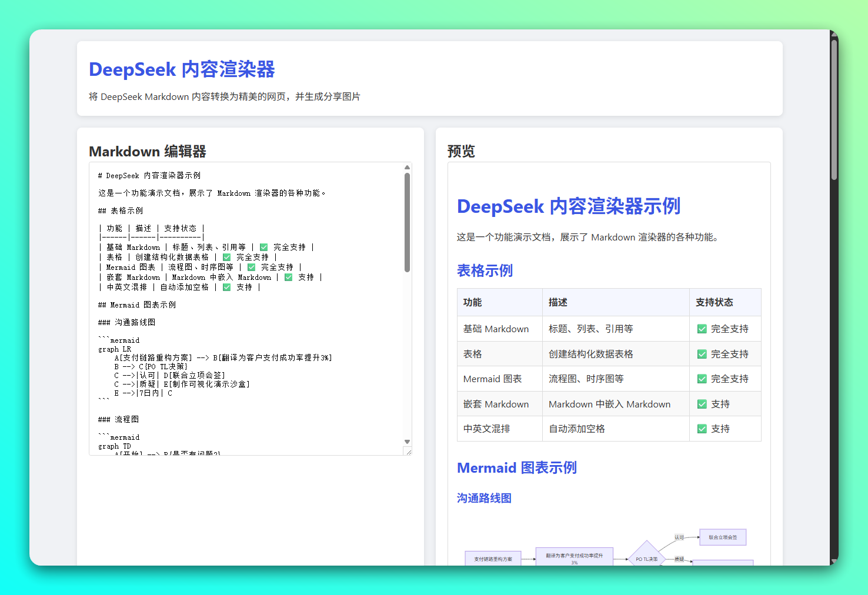Click preview heading DeepSeek 内容渲染器示例
Image resolution: width=868 pixels, height=595 pixels.
click(569, 206)
